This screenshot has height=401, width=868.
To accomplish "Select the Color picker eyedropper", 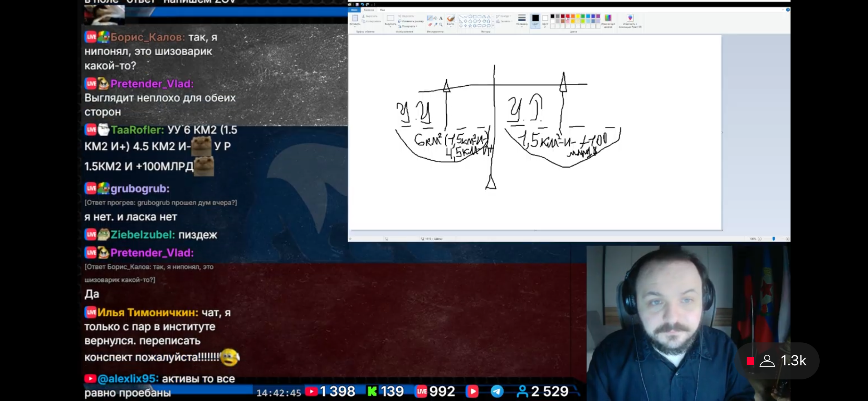I will [435, 25].
